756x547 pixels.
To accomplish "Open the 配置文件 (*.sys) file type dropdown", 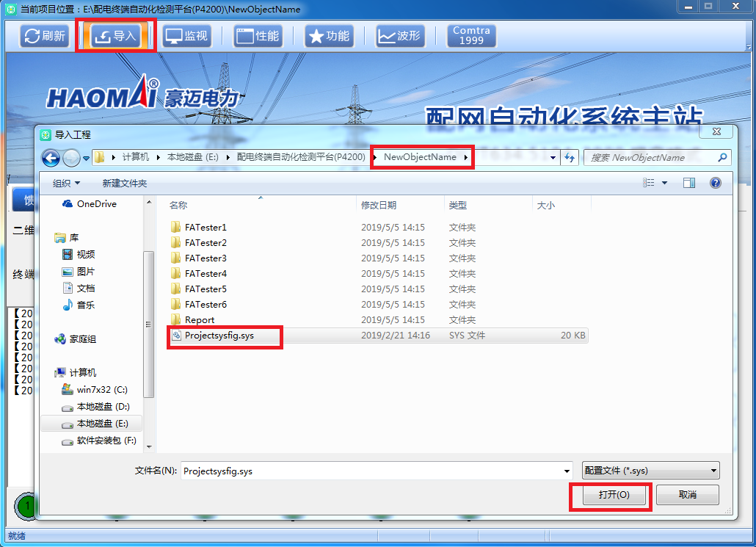I will [x=650, y=471].
